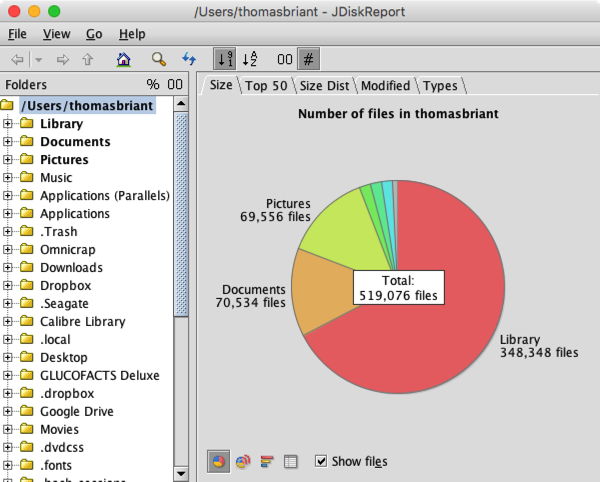The height and width of the screenshot is (482, 600).
Task: Expand the Pictures folder node
Action: [7, 160]
